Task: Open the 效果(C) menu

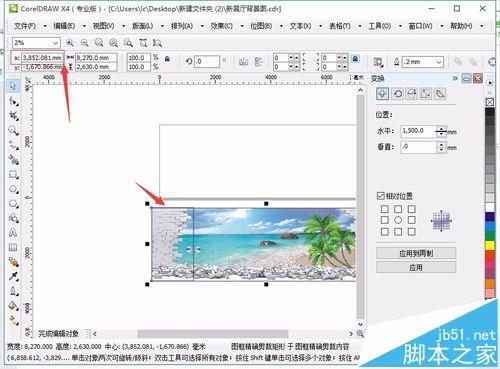Action: coord(222,26)
